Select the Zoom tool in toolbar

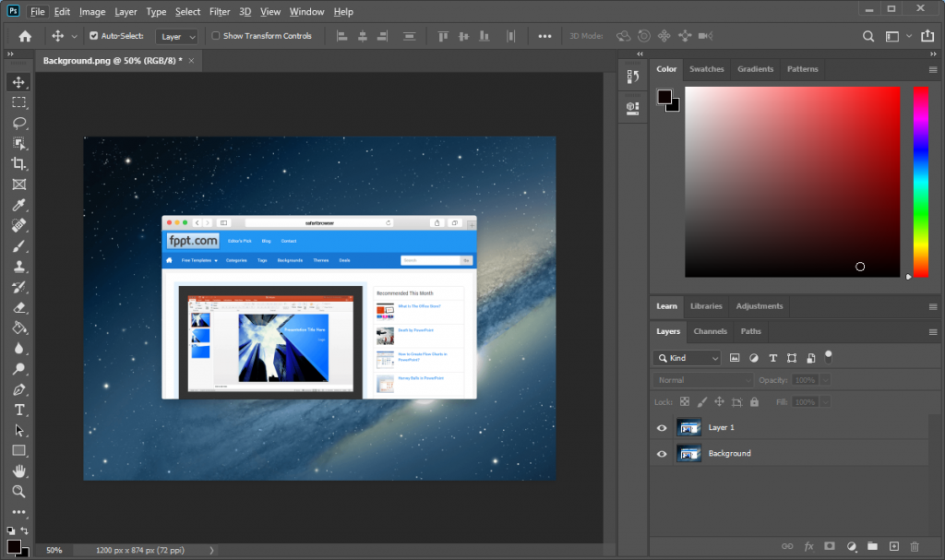tap(18, 491)
